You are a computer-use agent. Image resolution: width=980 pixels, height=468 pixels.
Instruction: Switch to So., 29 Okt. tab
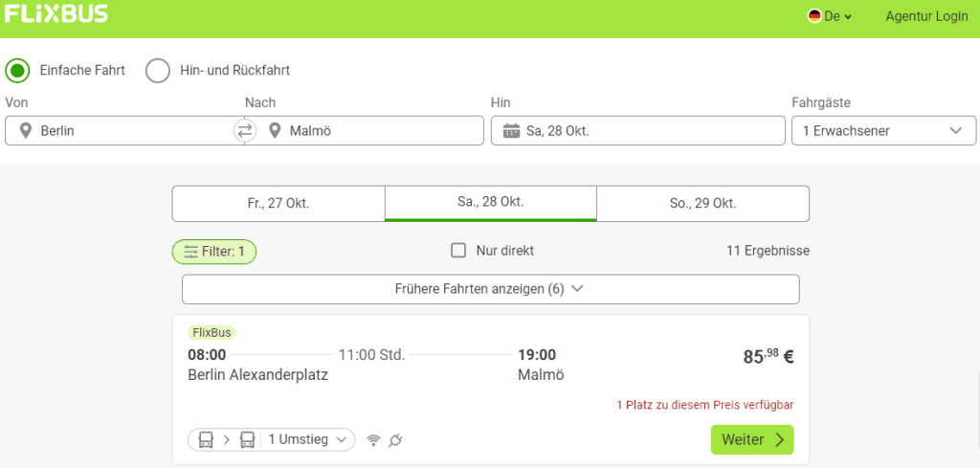[x=703, y=204]
